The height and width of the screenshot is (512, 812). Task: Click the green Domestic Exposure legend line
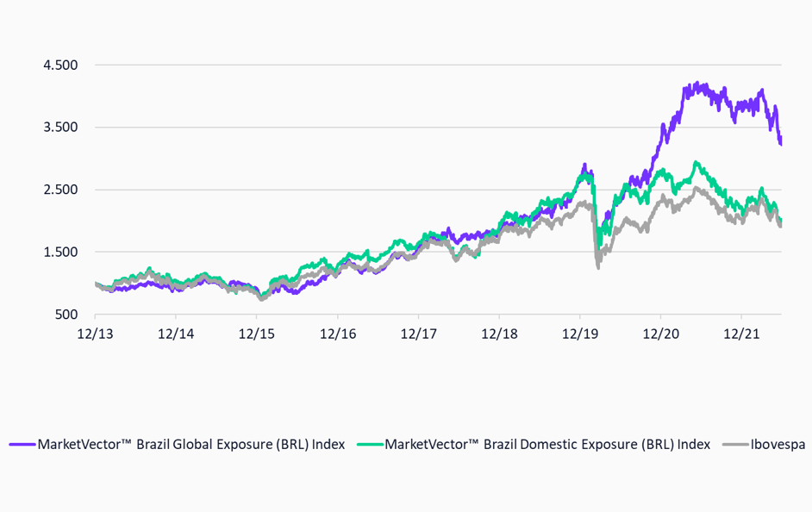coord(369,445)
